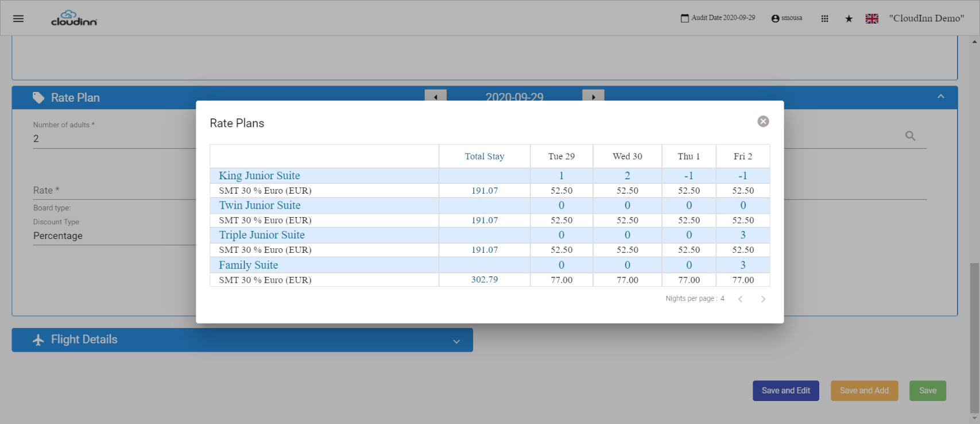Open the Audit Date calendar icon
This screenshot has width=980, height=424.
point(684,18)
